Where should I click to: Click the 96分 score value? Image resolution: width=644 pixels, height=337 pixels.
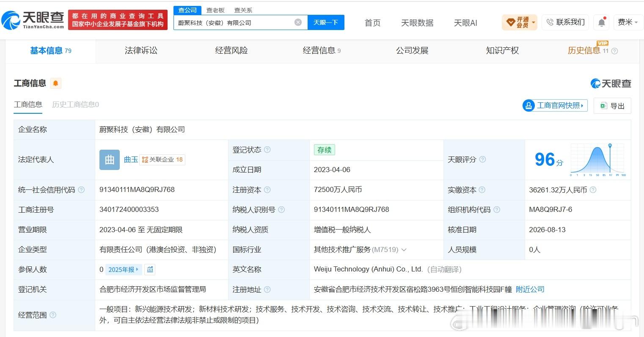pos(549,159)
